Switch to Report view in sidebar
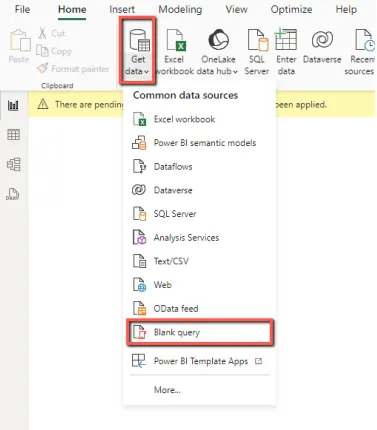Image resolution: width=377 pixels, height=430 pixels. pos(13,106)
